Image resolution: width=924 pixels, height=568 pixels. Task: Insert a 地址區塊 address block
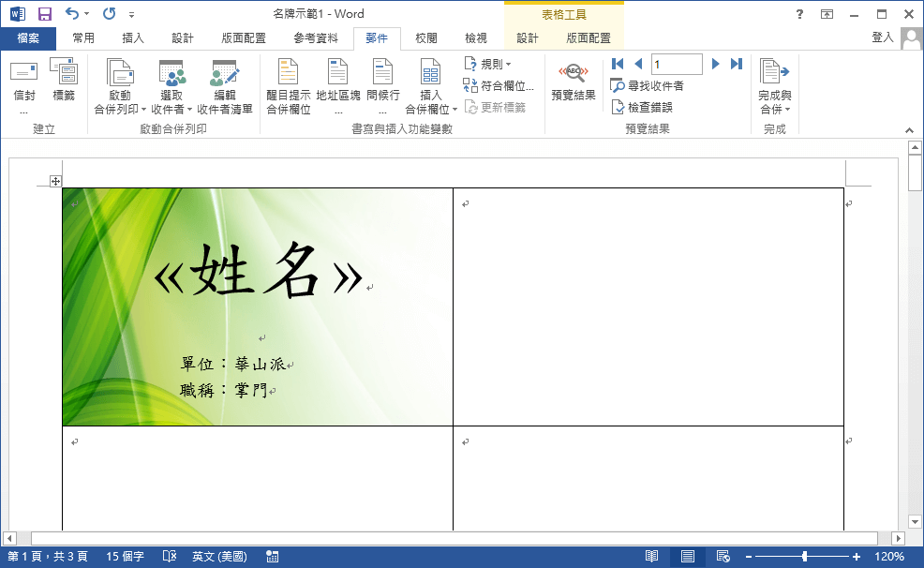[336, 82]
